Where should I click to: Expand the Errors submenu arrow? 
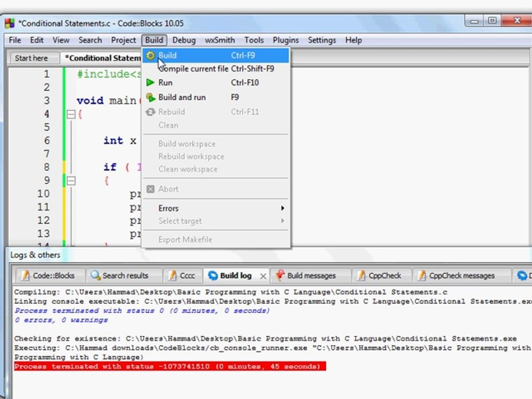282,208
